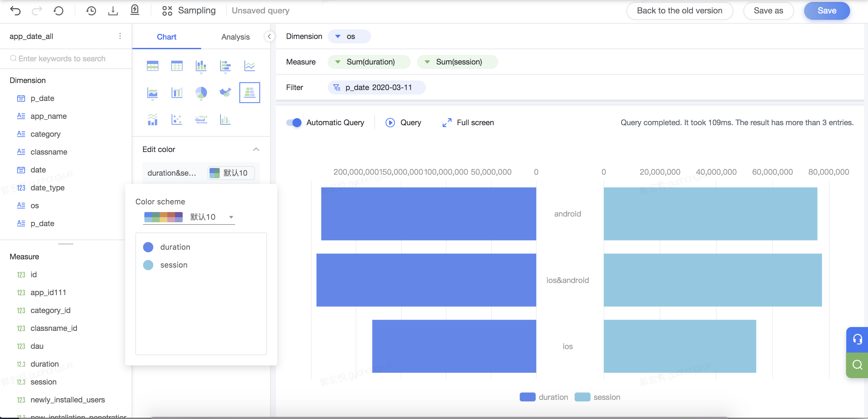Screen dimensions: 868x419
Task: Toggle the duration legend swatch below the chart
Action: [x=527, y=397]
